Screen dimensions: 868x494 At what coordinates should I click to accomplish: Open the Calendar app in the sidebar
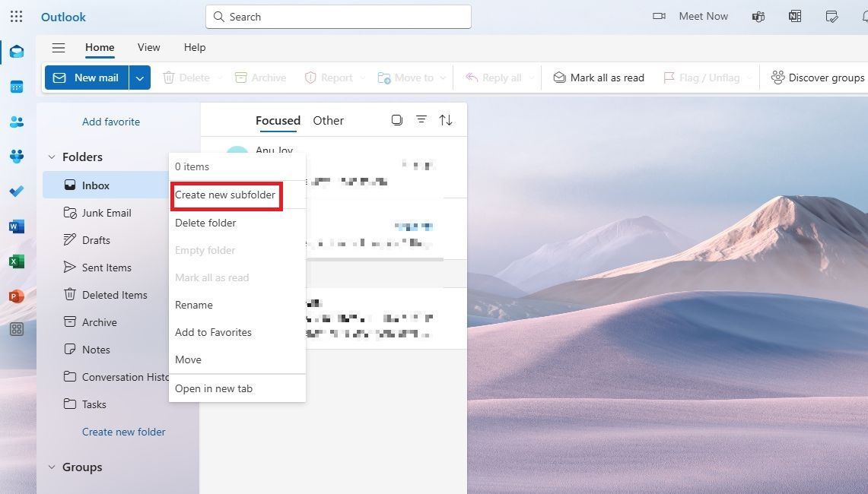[x=17, y=86]
